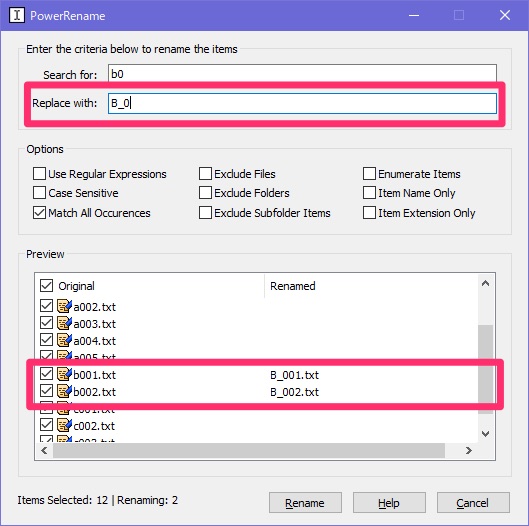This screenshot has width=529, height=526.
Task: Select the c002.txt file name
Action: (x=94, y=426)
